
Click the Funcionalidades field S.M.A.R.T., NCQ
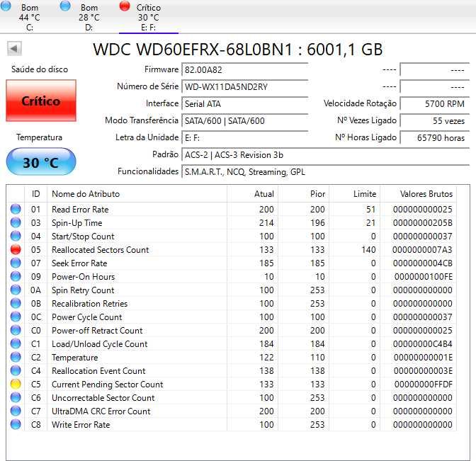[x=326, y=172]
